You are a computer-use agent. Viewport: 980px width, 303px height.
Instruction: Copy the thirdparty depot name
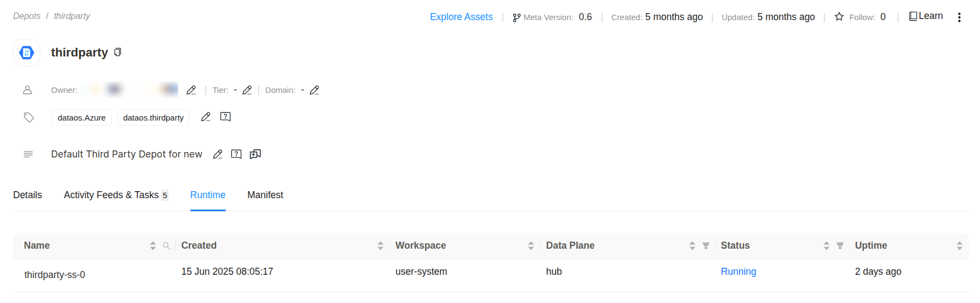point(117,52)
